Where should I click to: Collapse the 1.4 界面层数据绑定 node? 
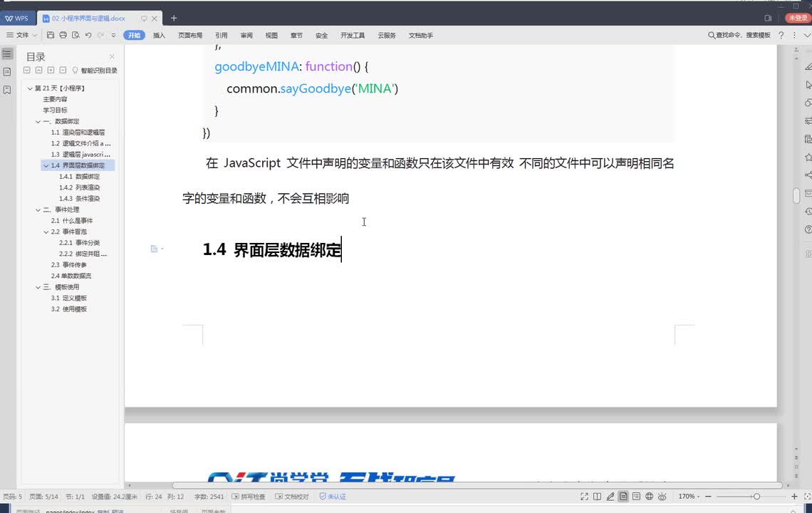click(46, 165)
